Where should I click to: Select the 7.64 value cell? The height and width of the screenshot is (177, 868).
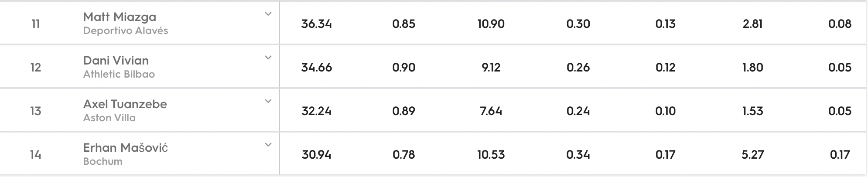[x=491, y=111]
